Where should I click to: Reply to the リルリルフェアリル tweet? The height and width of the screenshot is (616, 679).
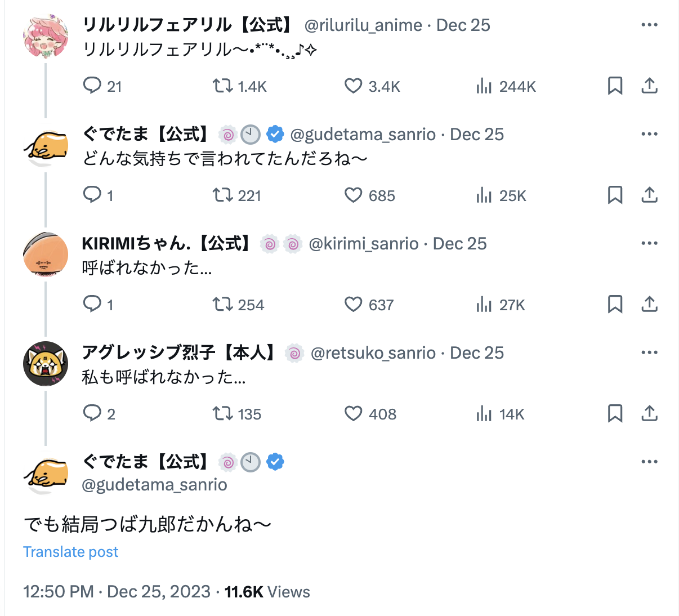tap(92, 86)
